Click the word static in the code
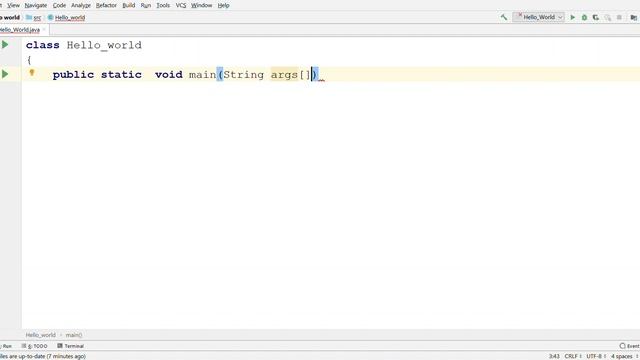Image resolution: width=640 pixels, height=360 pixels. click(x=121, y=75)
